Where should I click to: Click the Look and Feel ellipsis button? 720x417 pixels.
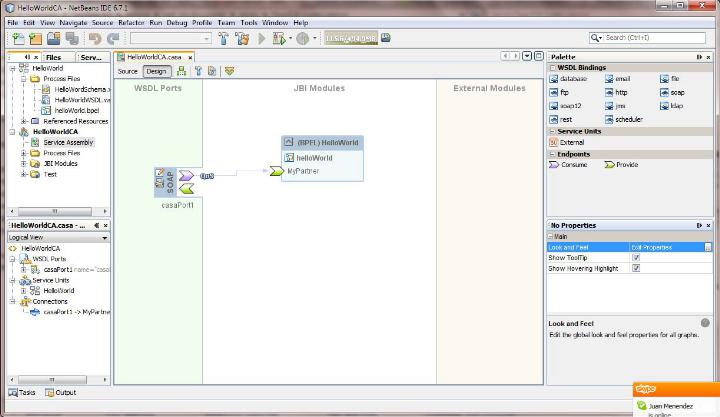(x=708, y=247)
